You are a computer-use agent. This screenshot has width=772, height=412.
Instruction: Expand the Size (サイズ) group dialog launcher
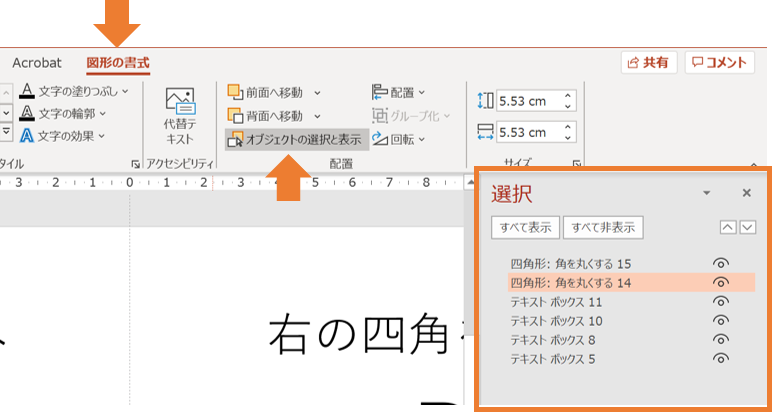pos(576,163)
